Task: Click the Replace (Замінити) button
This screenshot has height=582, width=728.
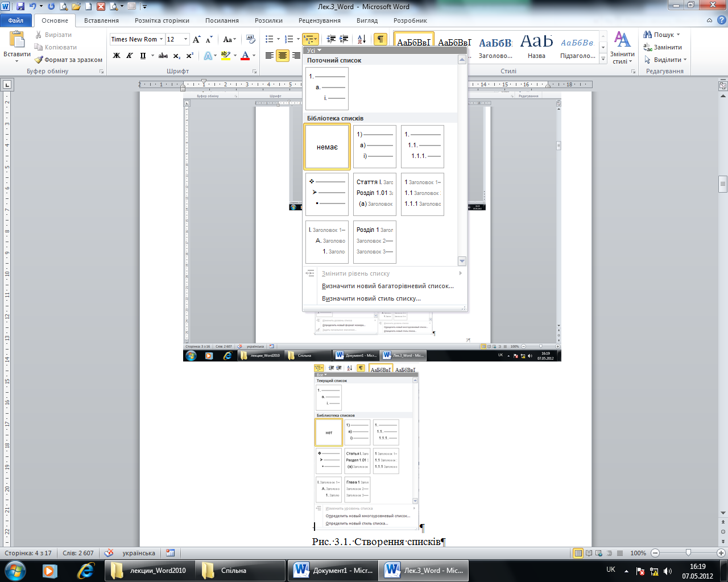Action: (x=663, y=47)
